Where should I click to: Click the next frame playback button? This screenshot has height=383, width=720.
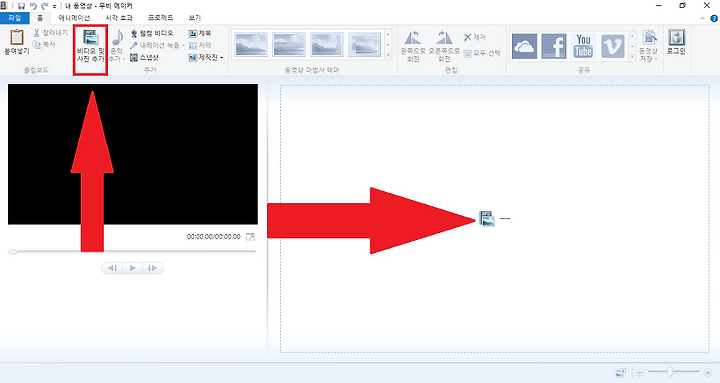[153, 268]
